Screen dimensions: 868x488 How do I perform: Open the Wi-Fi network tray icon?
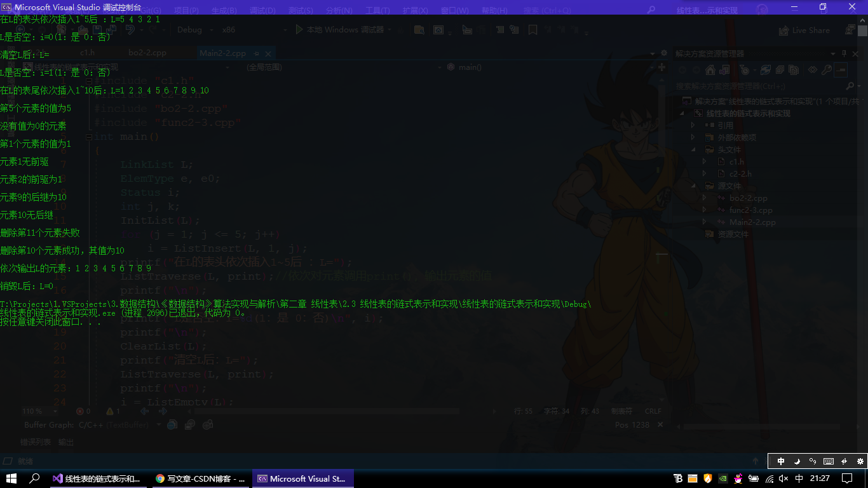(770, 478)
